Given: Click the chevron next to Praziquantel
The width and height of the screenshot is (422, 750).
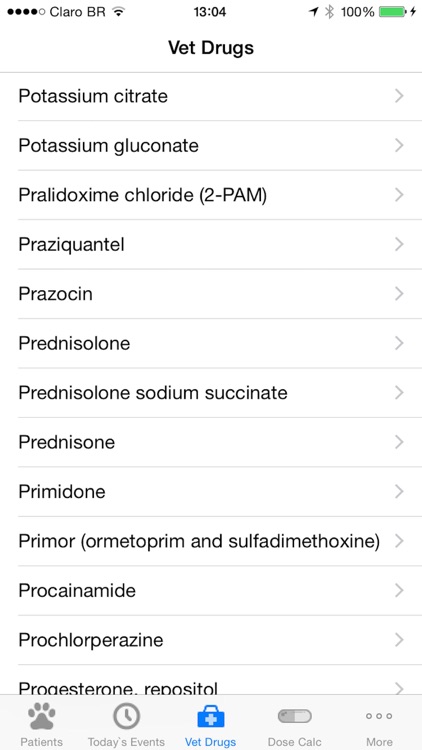Looking at the screenshot, I should point(400,244).
